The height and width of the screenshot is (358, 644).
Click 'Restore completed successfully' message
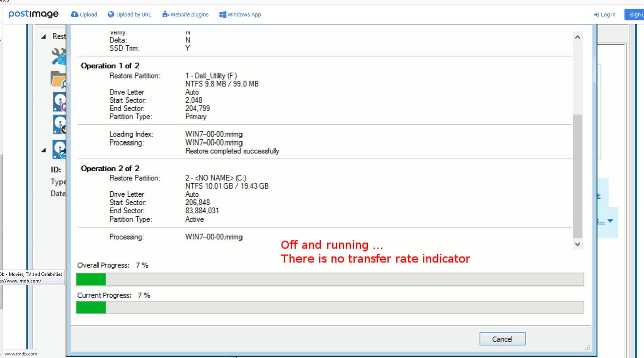pos(232,151)
